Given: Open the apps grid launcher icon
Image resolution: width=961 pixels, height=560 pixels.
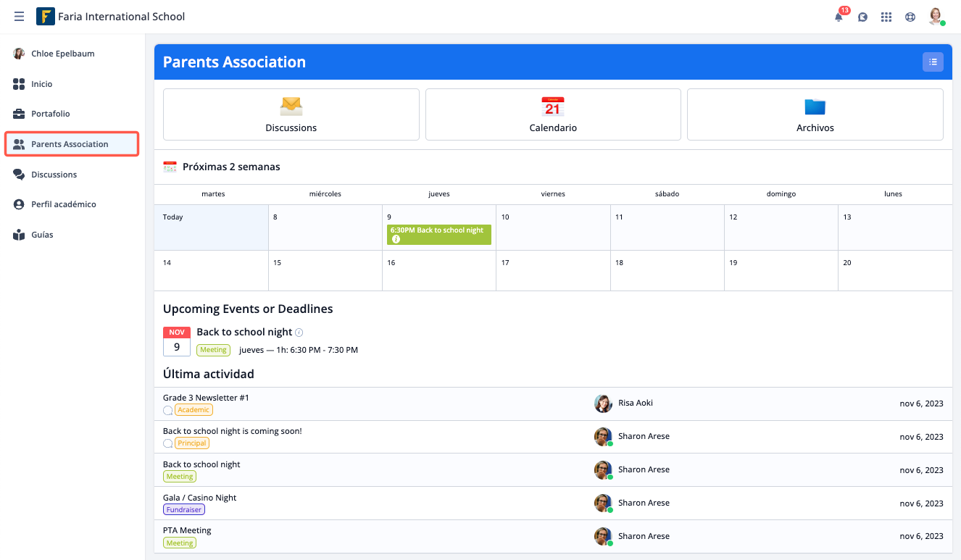Looking at the screenshot, I should [886, 17].
